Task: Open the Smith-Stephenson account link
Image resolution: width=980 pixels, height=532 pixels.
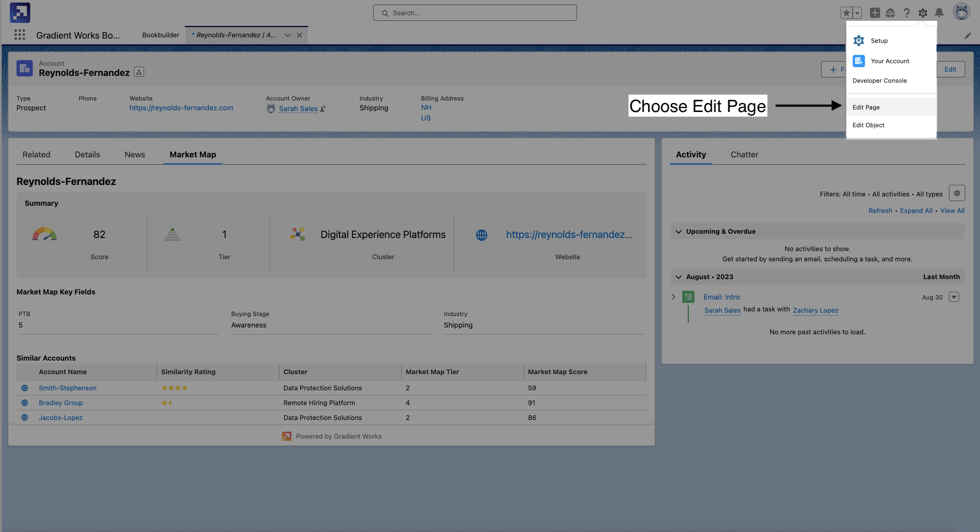Action: pyautogui.click(x=68, y=388)
